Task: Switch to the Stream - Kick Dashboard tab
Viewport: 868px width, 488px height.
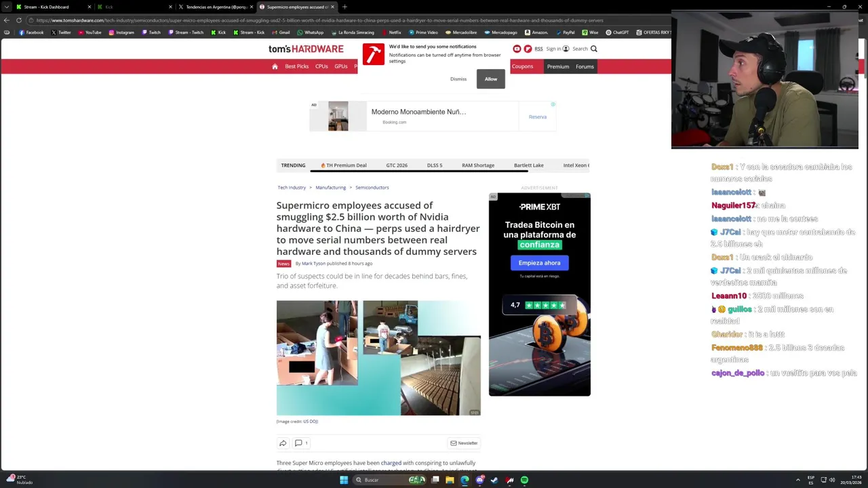Action: (x=54, y=7)
